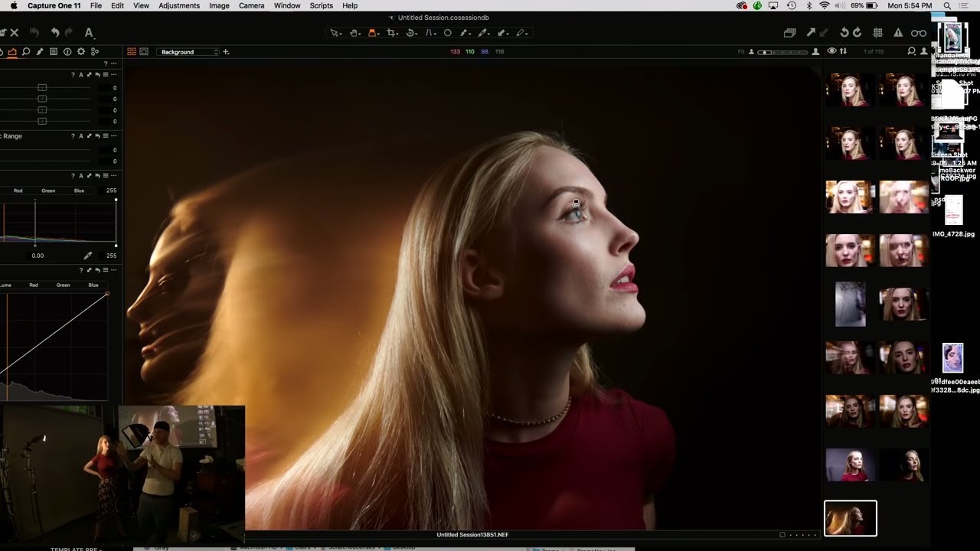Open the clipboard adjustments tool tab
Screen dimensions: 980x551
coord(54,52)
